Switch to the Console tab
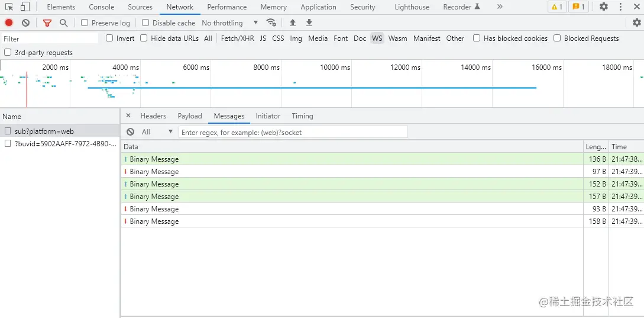The image size is (644, 318). click(x=102, y=7)
